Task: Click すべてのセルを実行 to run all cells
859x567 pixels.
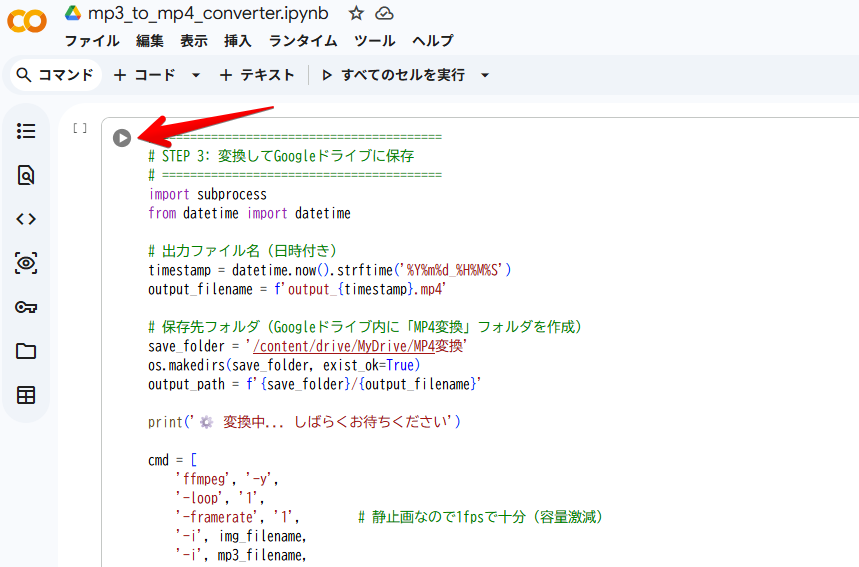Action: [x=393, y=75]
